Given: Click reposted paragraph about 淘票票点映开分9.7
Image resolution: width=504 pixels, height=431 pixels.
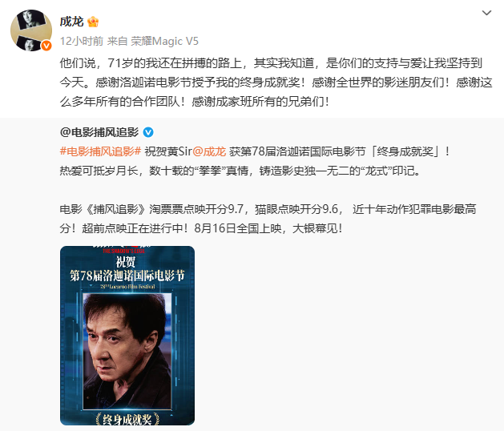Looking at the screenshot, I should pos(268,219).
